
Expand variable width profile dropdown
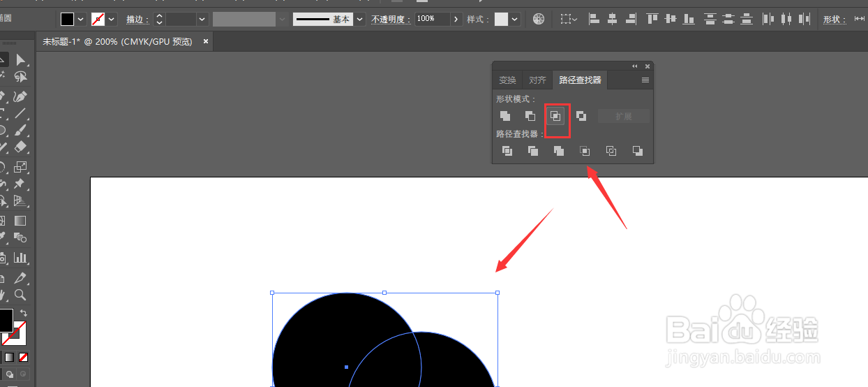(x=282, y=19)
